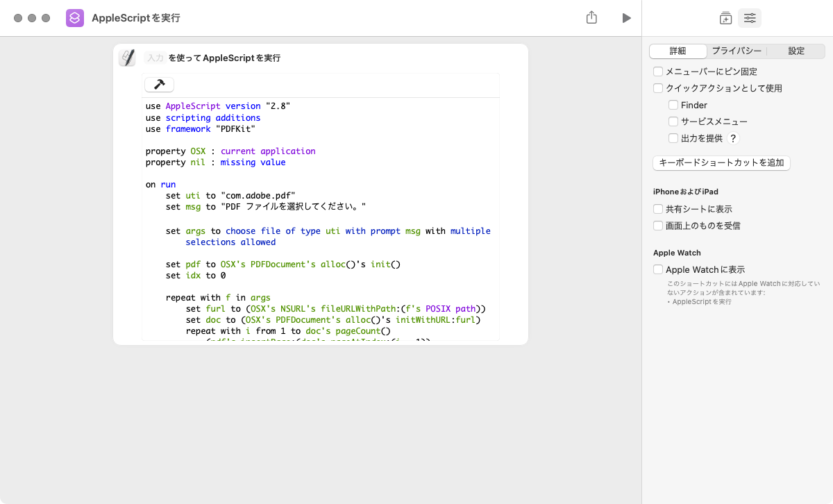This screenshot has width=833, height=504.
Task: Click the Shortcuts app icon in title bar
Action: coord(75,18)
